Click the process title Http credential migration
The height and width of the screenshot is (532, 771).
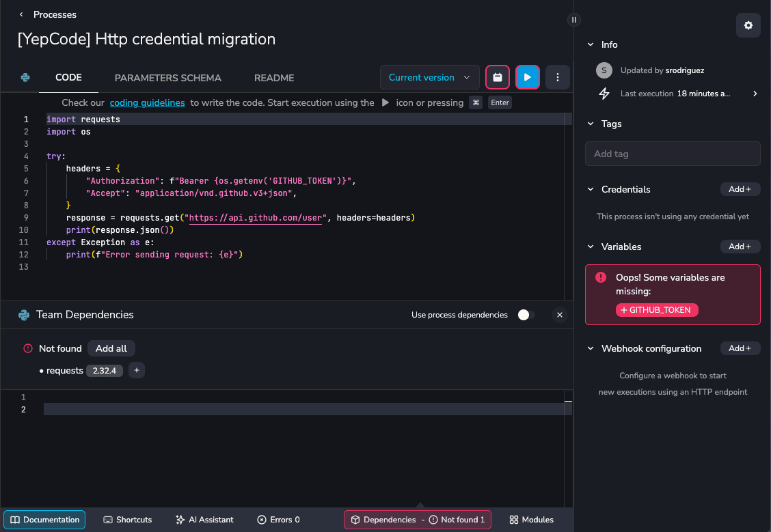coord(146,40)
